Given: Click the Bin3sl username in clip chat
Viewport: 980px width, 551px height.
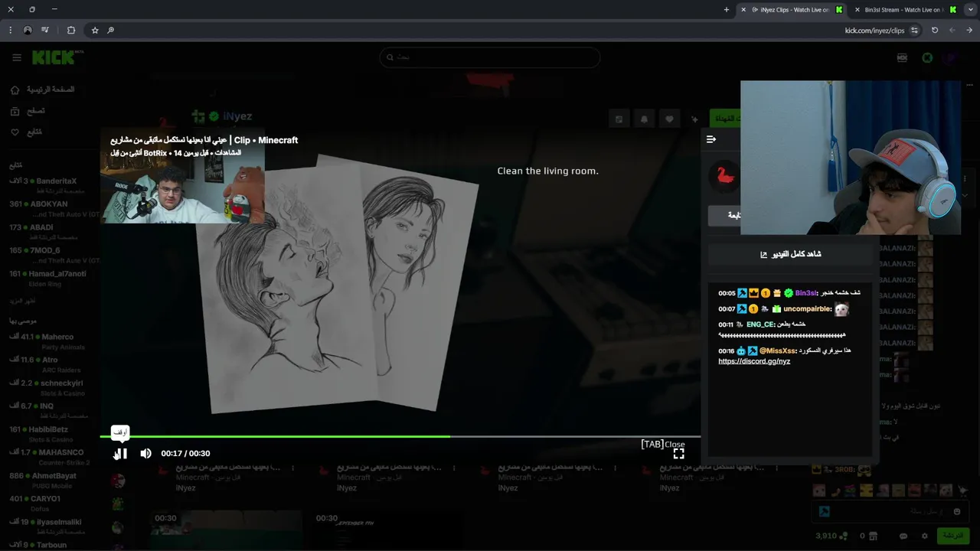Looking at the screenshot, I should click(805, 293).
